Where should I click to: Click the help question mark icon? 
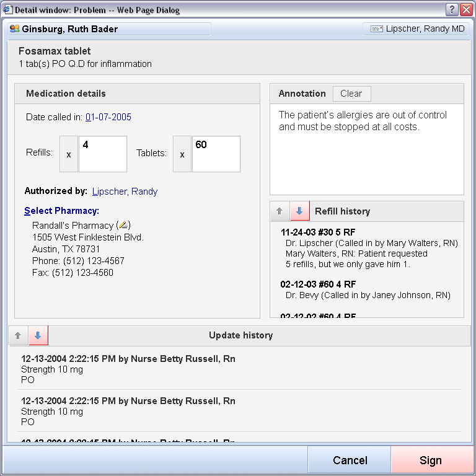click(x=452, y=9)
